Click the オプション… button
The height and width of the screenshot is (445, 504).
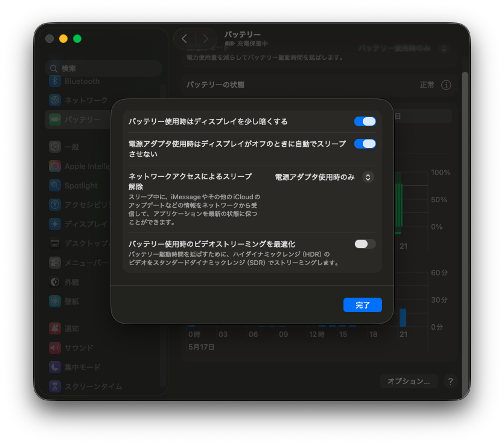pyautogui.click(x=409, y=382)
